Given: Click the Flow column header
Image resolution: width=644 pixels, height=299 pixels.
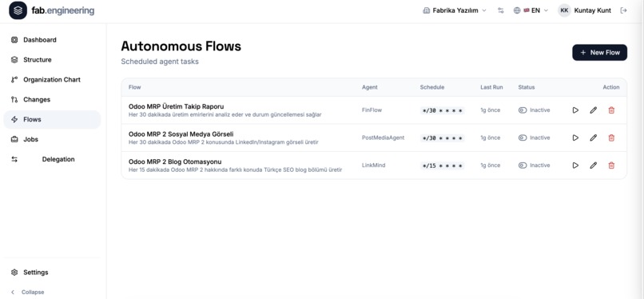Looking at the screenshot, I should [135, 87].
